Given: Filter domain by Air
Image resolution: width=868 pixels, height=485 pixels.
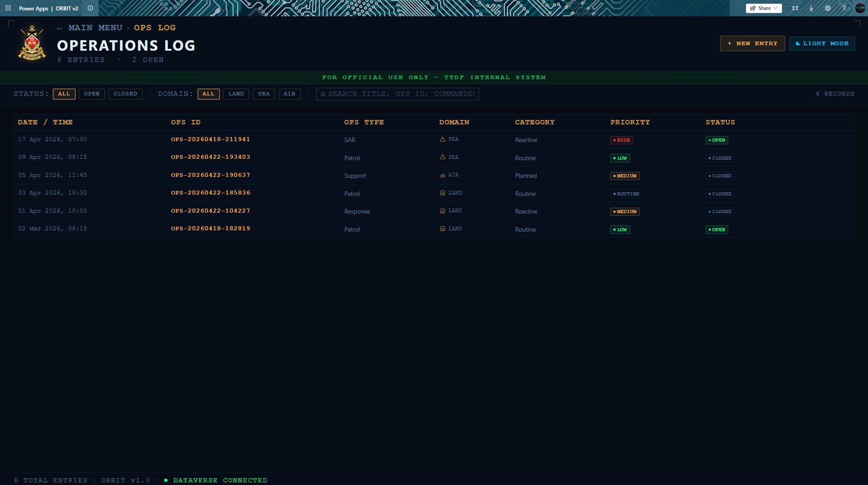Looking at the screenshot, I should click(x=289, y=94).
